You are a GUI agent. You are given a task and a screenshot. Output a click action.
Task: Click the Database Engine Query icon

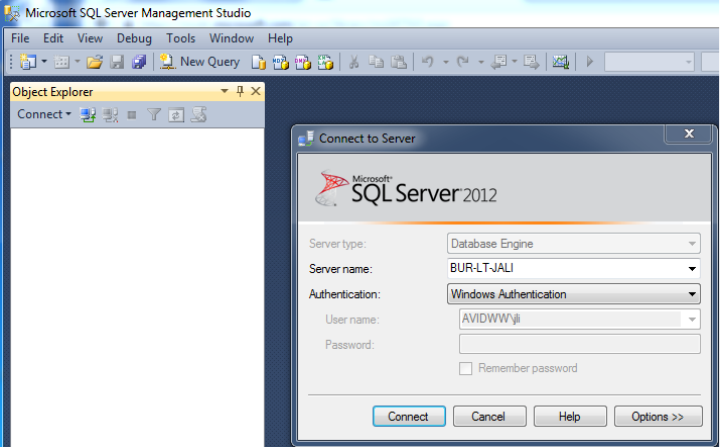(x=259, y=62)
